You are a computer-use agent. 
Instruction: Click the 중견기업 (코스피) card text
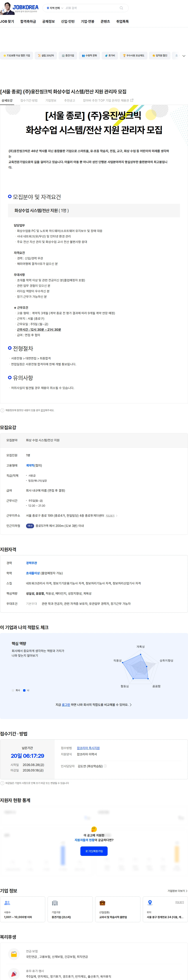click(61, 917)
